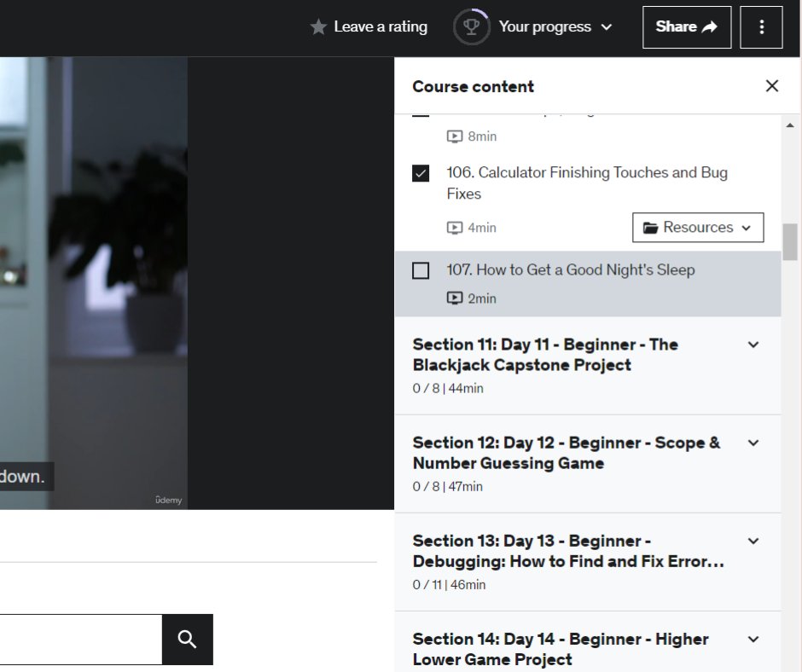
Task: Click the video icon next to 4min
Action: [x=454, y=228]
